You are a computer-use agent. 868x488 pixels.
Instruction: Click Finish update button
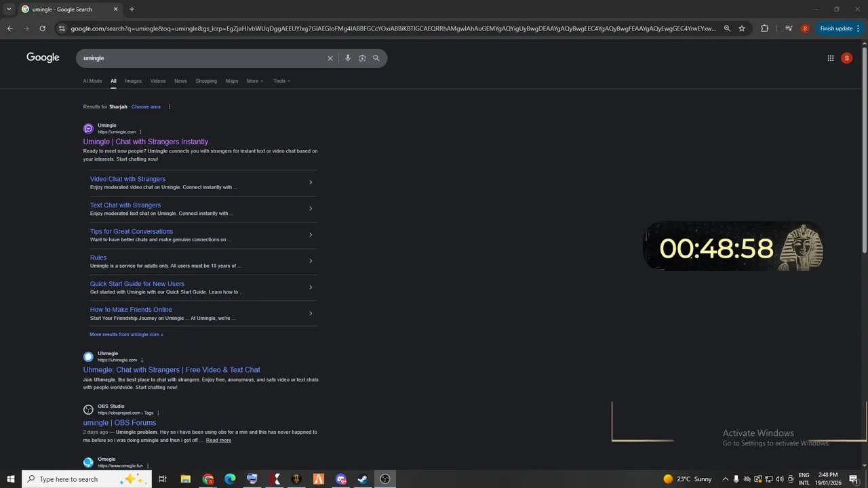(840, 28)
